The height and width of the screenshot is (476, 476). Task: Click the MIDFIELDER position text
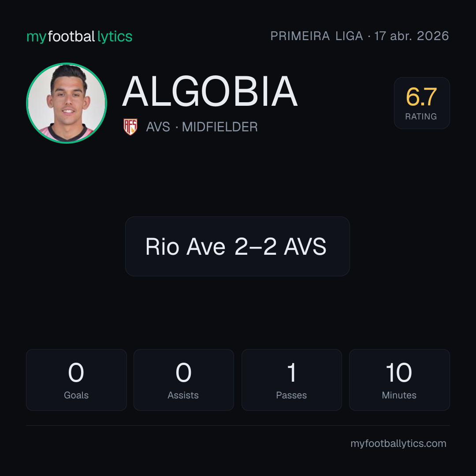click(x=219, y=127)
